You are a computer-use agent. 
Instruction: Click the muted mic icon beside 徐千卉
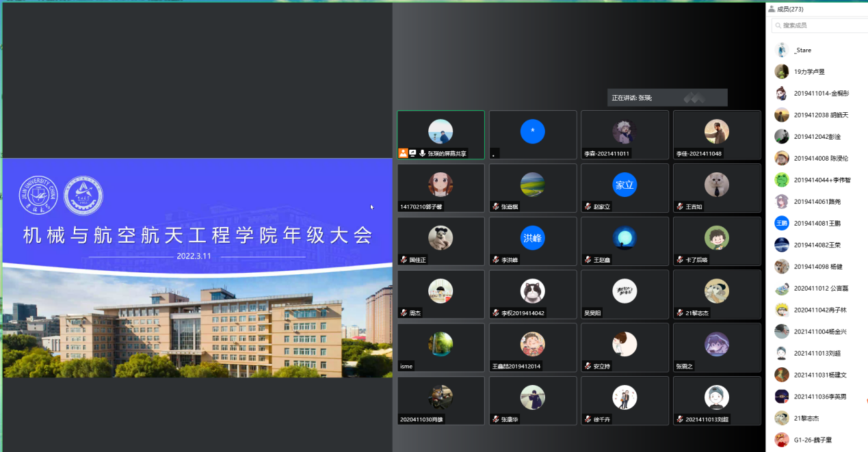click(588, 419)
